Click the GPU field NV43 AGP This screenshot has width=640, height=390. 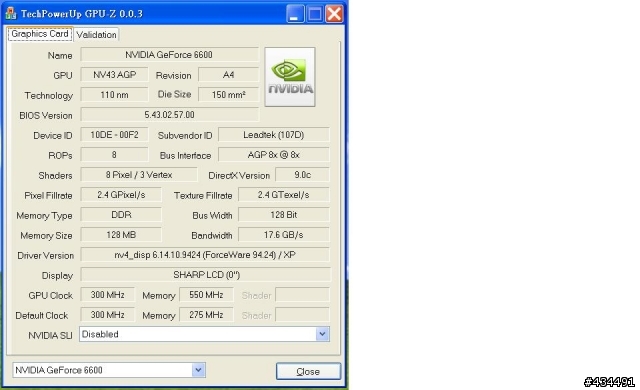point(114,75)
